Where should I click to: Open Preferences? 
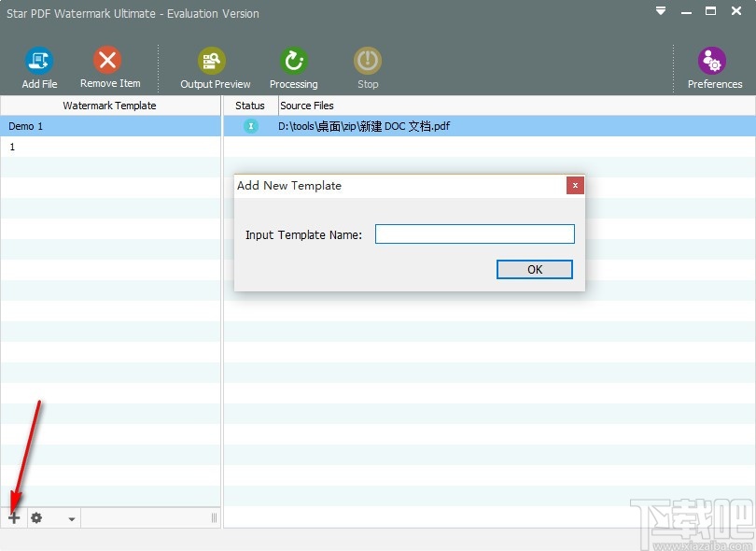tap(711, 61)
